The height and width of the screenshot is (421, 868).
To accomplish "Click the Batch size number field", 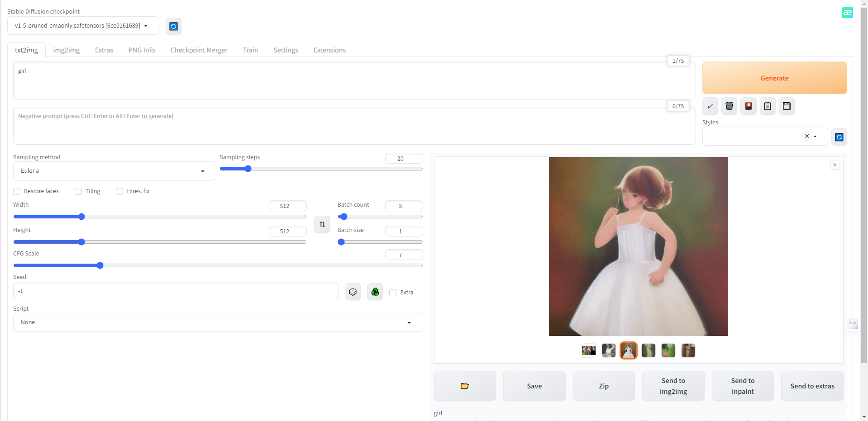I will (x=404, y=231).
